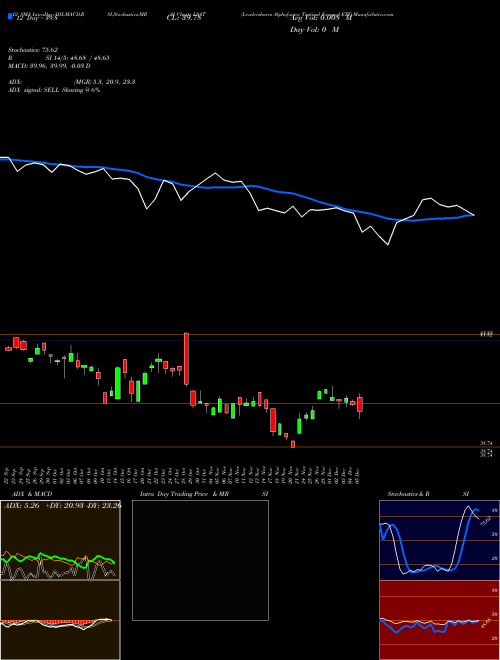This screenshot has width=500, height=660.
Task: Click 'ADX signal: SELL Slowing @ 6%' text
Action: tap(54, 90)
